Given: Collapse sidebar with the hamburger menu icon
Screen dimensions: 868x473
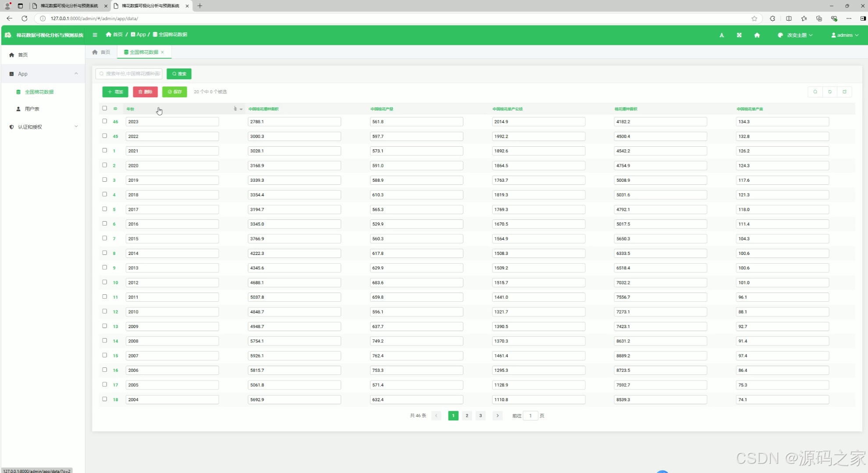Looking at the screenshot, I should click(x=95, y=35).
